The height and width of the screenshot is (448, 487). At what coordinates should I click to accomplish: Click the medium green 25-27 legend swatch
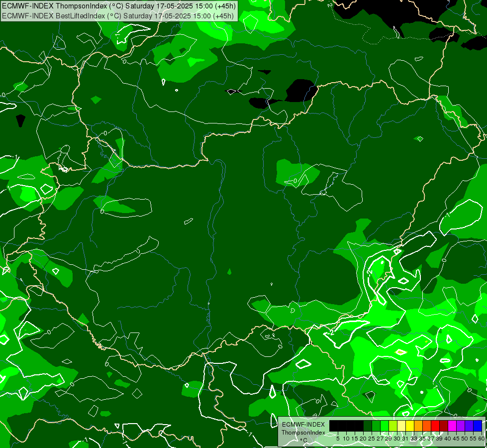(x=376, y=426)
